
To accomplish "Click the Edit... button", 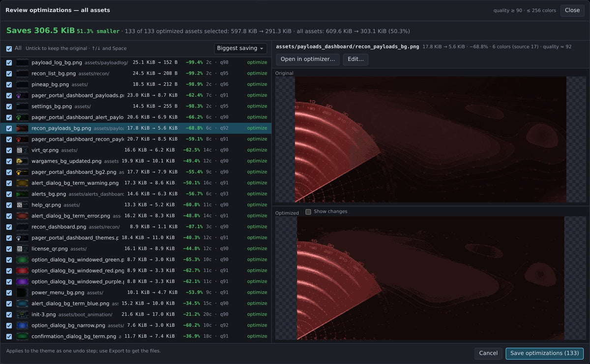I will (x=355, y=59).
